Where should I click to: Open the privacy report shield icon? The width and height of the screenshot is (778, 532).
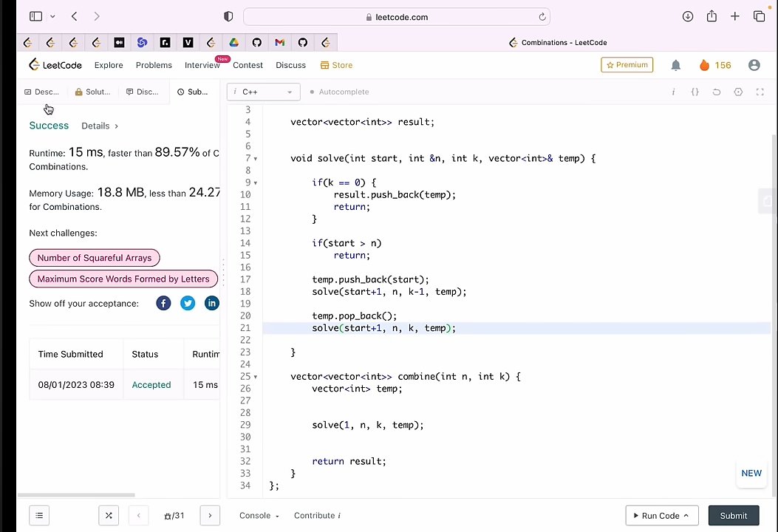pos(228,16)
